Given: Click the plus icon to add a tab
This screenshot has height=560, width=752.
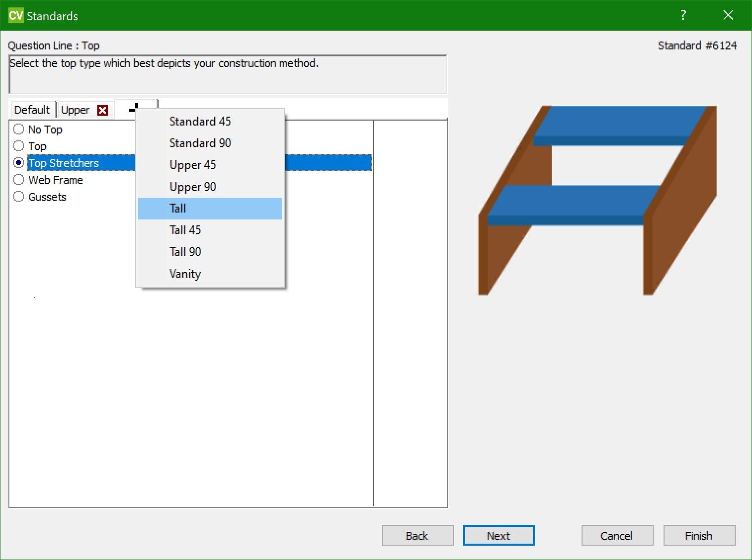Looking at the screenshot, I should (133, 109).
